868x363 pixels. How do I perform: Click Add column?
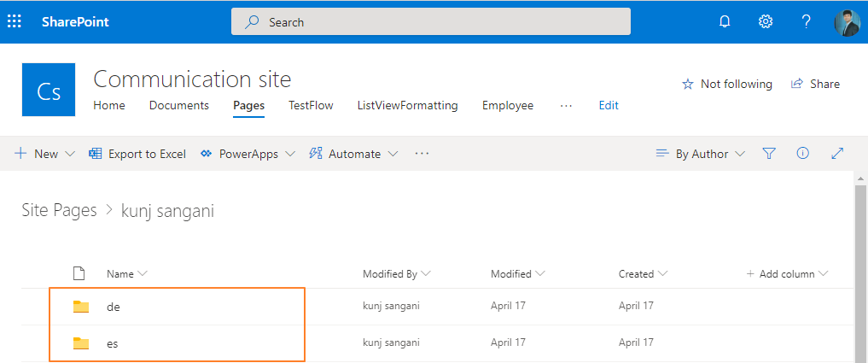pos(787,274)
